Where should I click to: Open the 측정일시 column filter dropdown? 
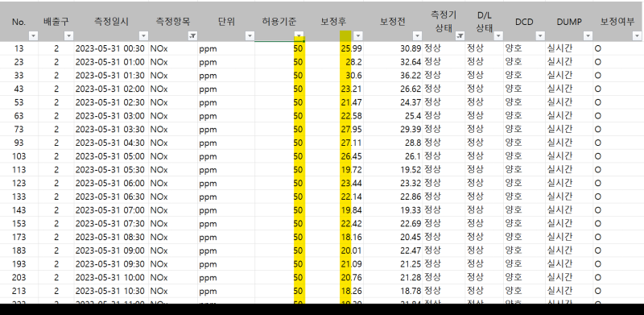click(x=143, y=36)
